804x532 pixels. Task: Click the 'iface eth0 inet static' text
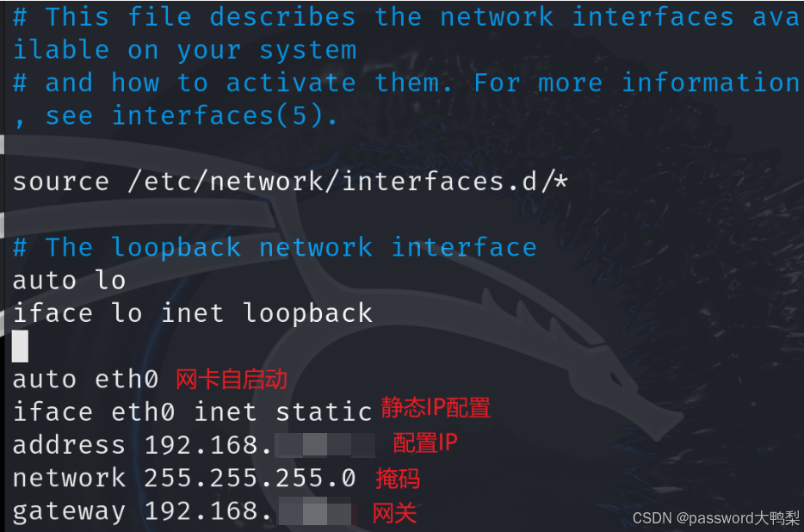pos(192,412)
